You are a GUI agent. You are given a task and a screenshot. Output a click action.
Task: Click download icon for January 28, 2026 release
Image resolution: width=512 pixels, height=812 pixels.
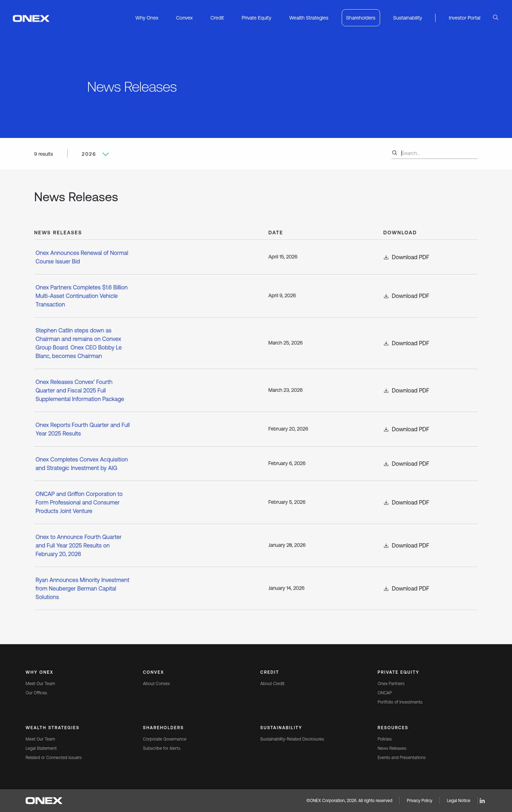[386, 546]
